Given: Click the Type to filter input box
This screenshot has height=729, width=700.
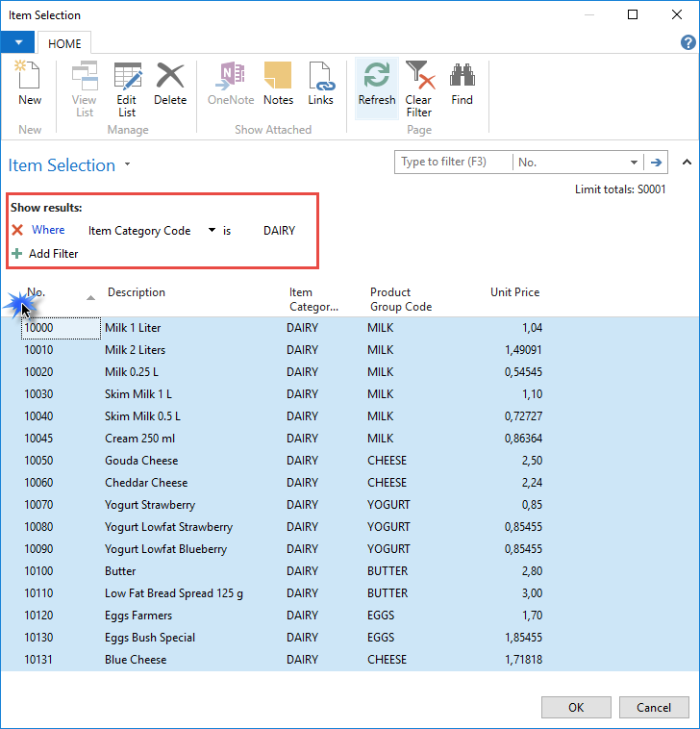Looking at the screenshot, I should [453, 163].
